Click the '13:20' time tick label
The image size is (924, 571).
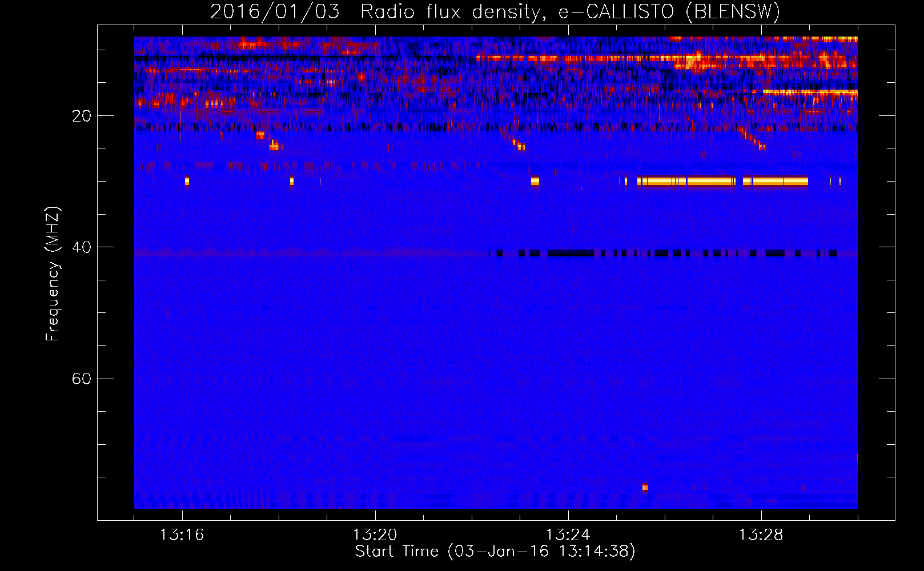point(375,535)
